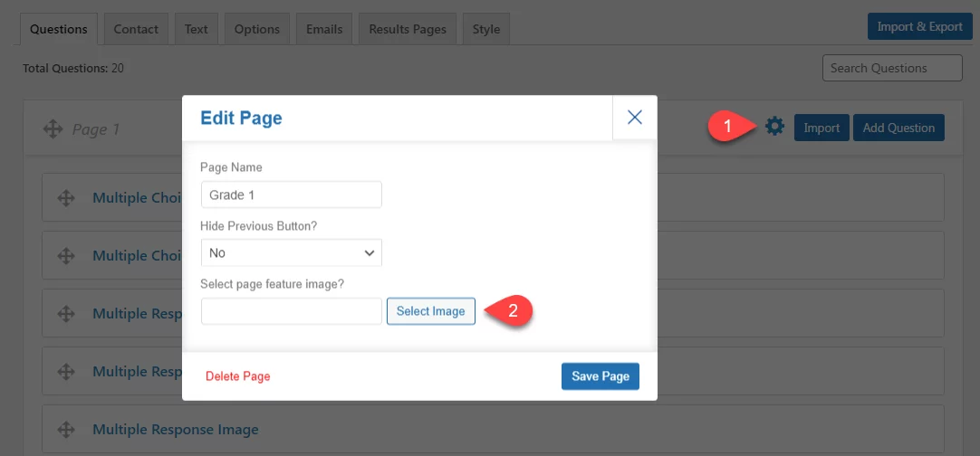Click the Page 1 title text
The height and width of the screenshot is (456, 980).
click(x=96, y=129)
